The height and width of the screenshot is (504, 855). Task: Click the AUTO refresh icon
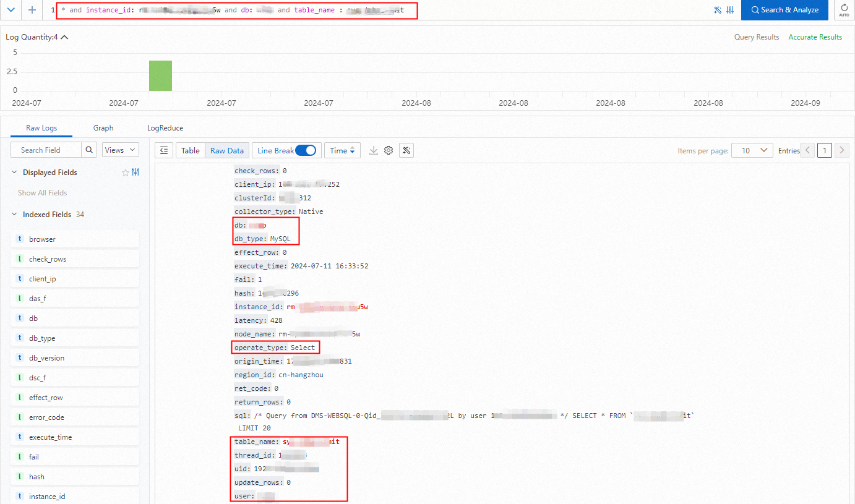tap(844, 10)
